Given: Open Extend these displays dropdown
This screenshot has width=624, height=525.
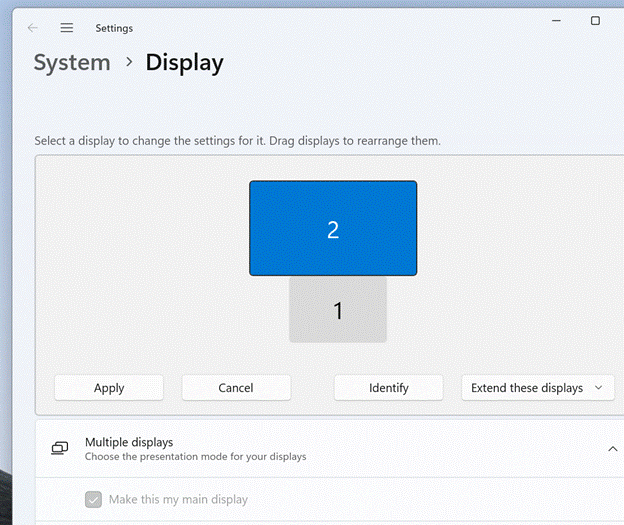Looking at the screenshot, I should tap(538, 388).
